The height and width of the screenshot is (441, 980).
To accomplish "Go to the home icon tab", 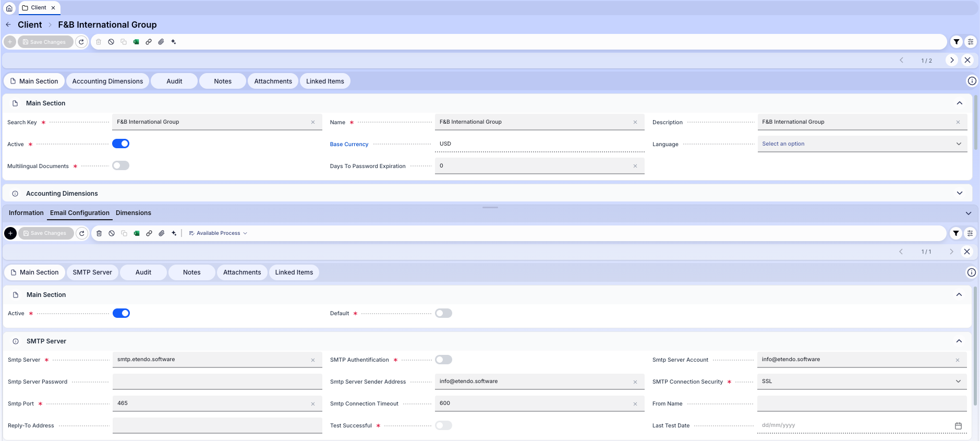I will (x=9, y=8).
